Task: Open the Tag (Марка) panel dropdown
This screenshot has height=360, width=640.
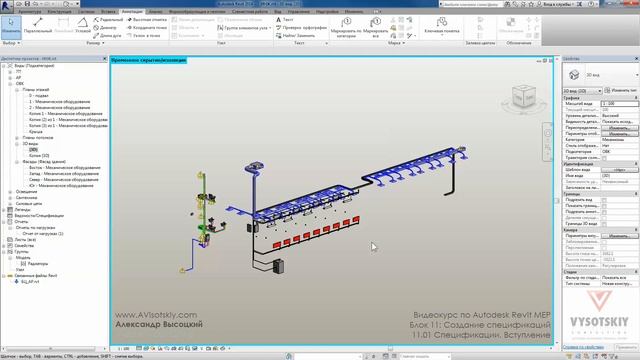Action: click(x=396, y=43)
